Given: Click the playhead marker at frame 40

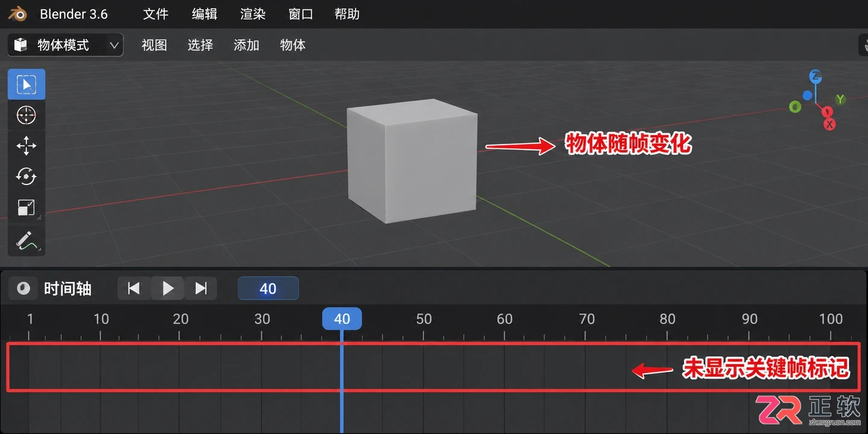Looking at the screenshot, I should pyautogui.click(x=342, y=319).
